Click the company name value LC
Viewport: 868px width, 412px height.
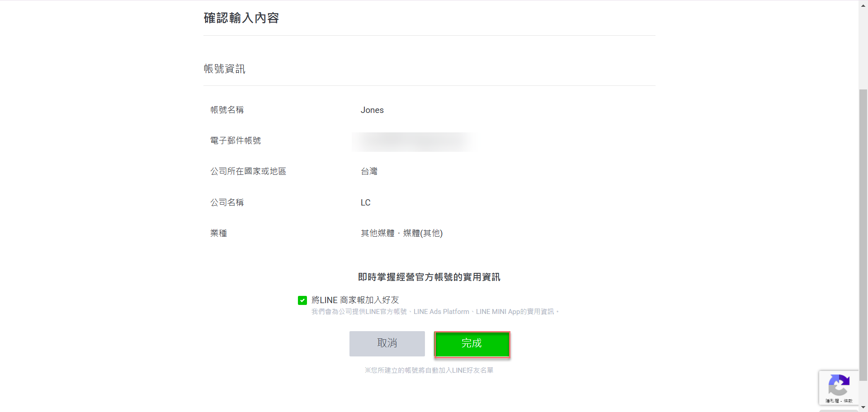coord(365,203)
